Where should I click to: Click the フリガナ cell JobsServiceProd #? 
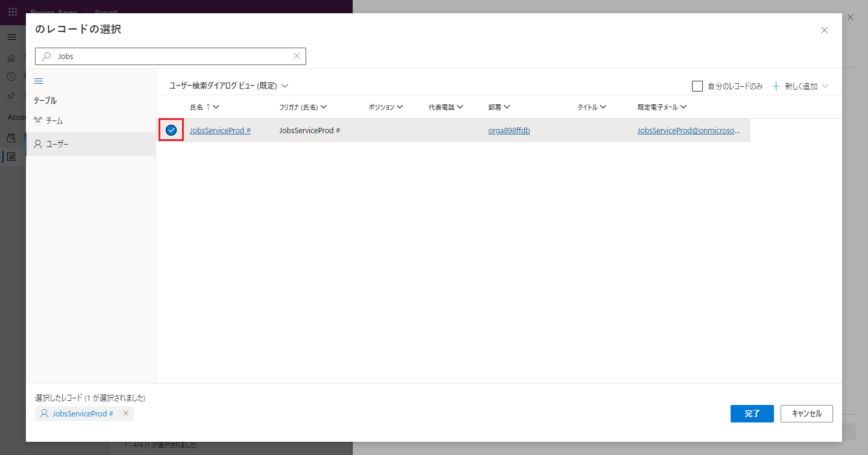click(x=310, y=130)
